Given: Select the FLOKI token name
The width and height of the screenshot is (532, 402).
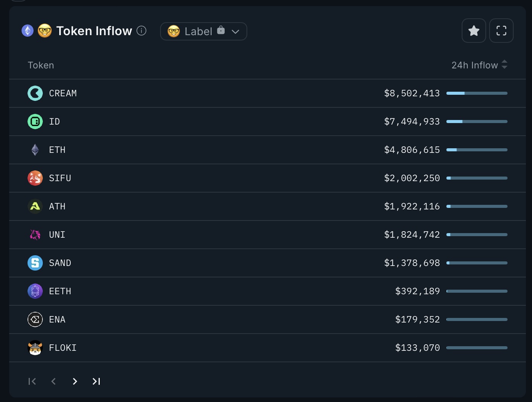Looking at the screenshot, I should (x=63, y=348).
